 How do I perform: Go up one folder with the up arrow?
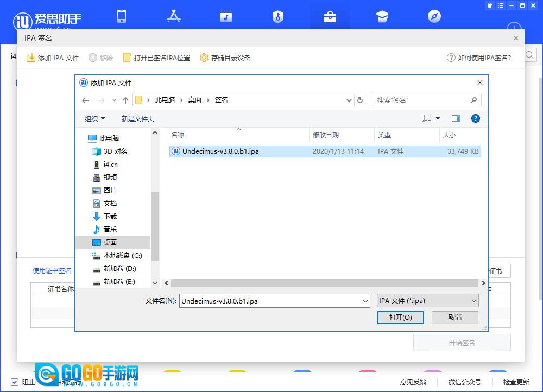coord(125,100)
